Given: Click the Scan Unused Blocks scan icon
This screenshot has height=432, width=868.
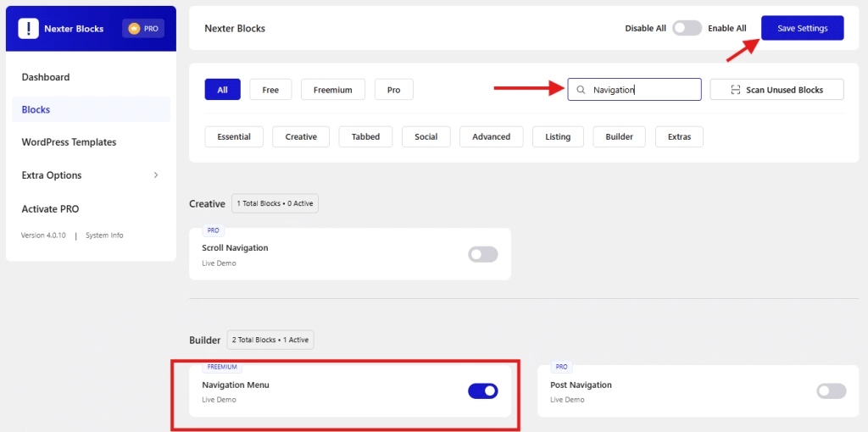Looking at the screenshot, I should pos(735,90).
